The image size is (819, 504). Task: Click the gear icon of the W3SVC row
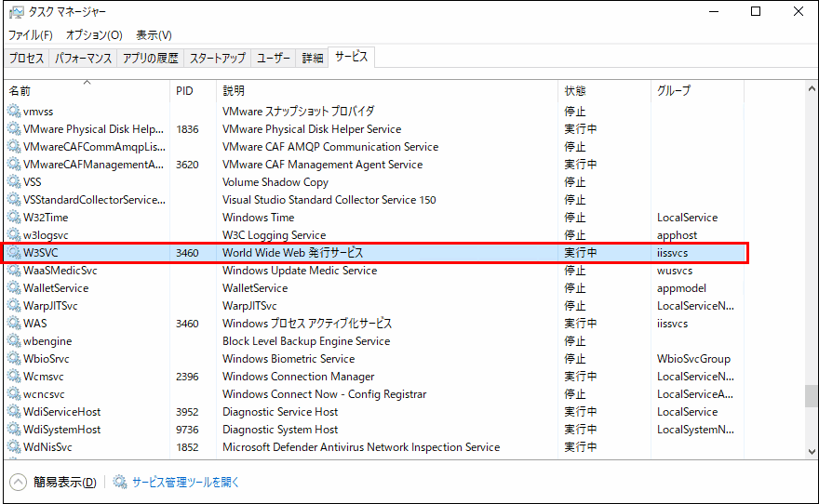pos(14,253)
